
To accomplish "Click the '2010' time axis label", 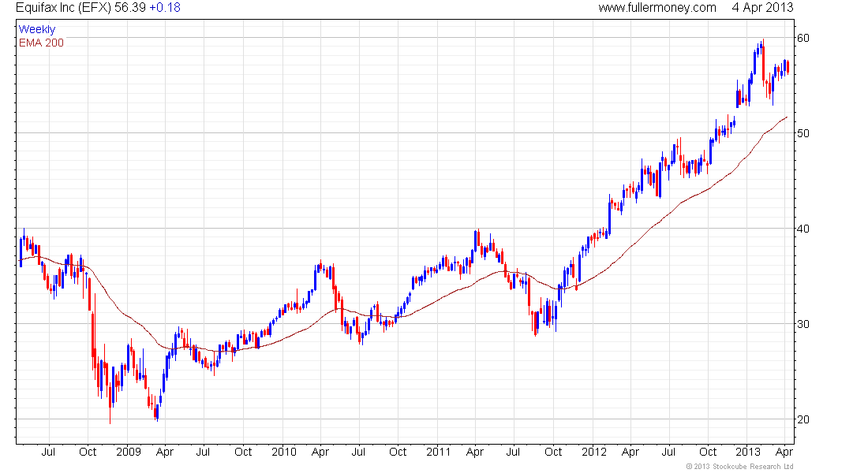I will pyautogui.click(x=284, y=452).
